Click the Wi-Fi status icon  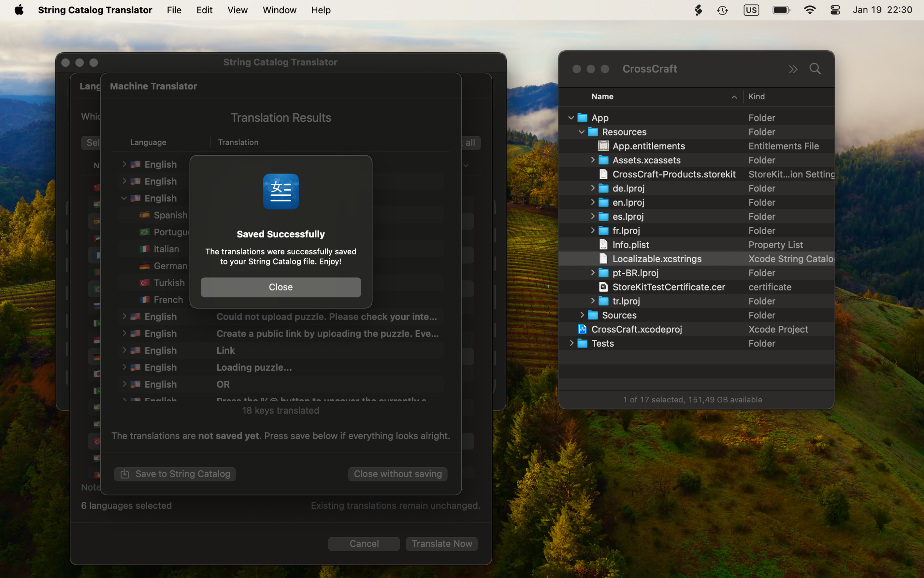click(x=810, y=10)
